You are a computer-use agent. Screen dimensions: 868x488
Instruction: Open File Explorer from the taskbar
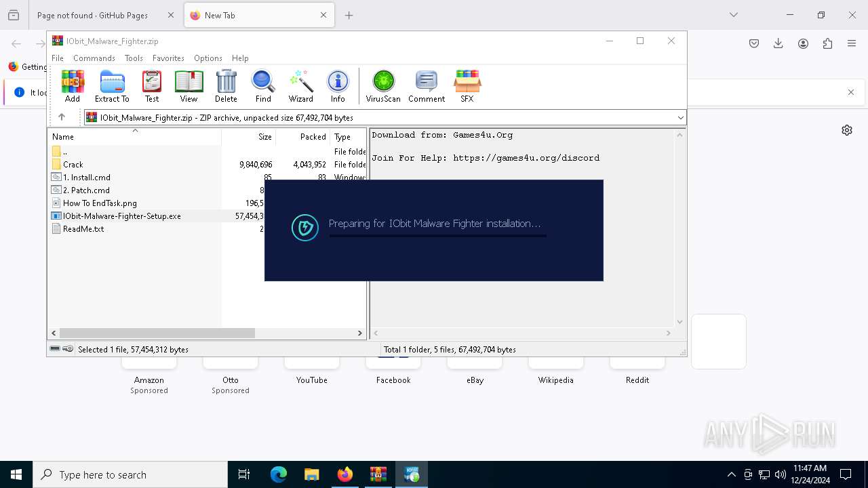tap(312, 474)
